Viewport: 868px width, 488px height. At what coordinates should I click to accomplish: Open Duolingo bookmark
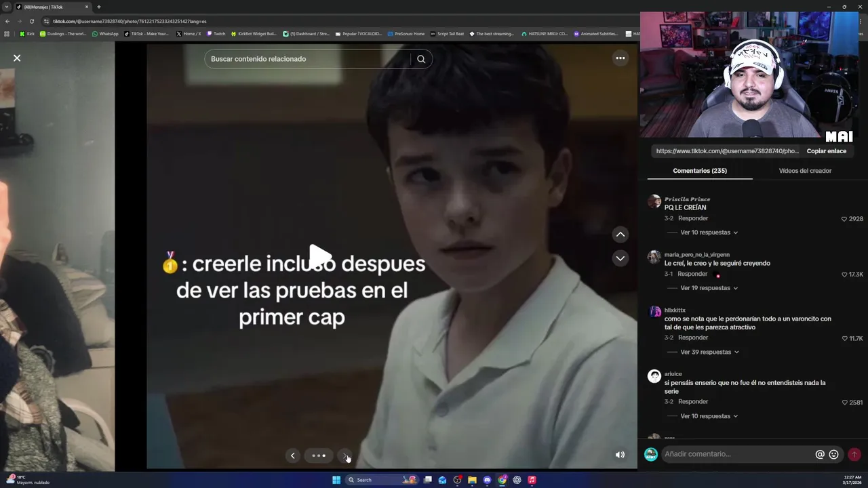tap(63, 33)
